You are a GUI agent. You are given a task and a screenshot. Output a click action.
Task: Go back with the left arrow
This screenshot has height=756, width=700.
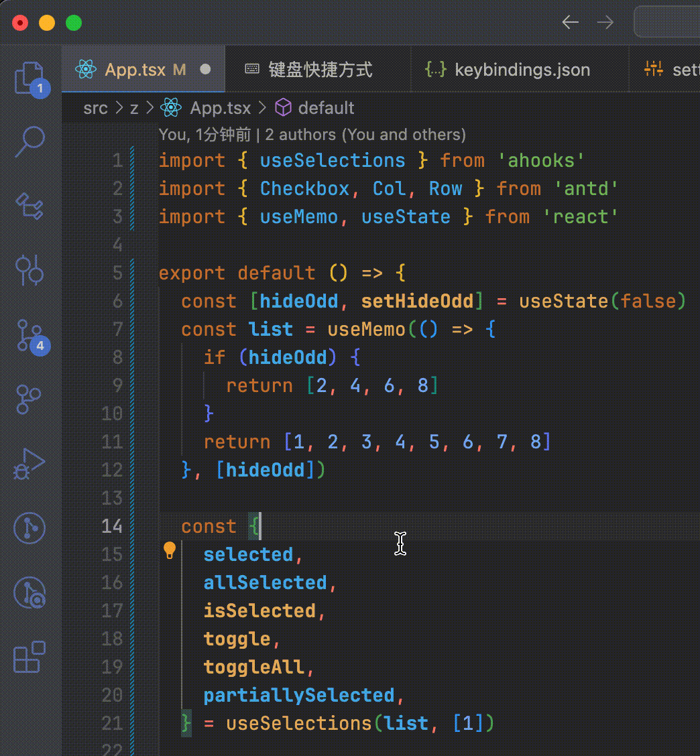[x=570, y=22]
